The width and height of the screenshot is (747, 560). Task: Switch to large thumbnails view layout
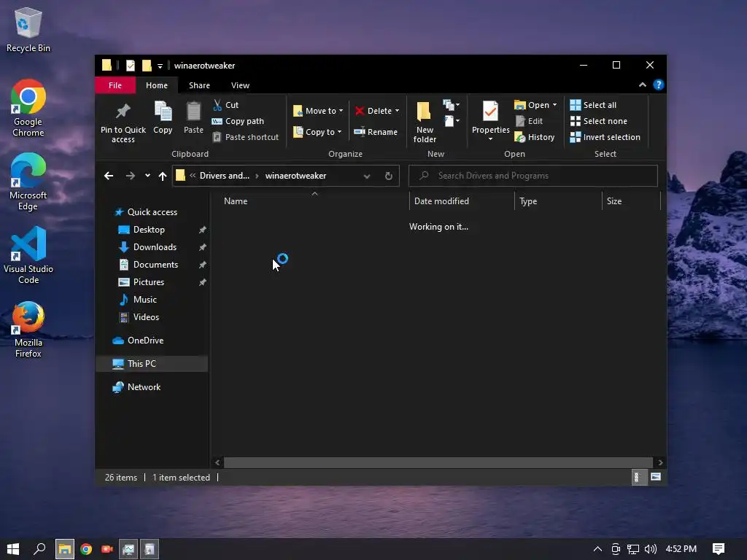[656, 477]
